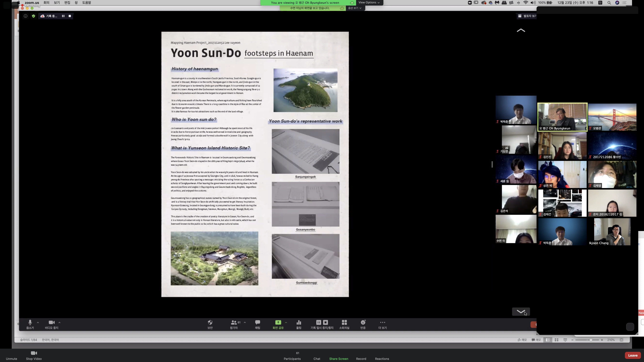Expand audio options caret beside 음소거
Image resolution: width=644 pixels, height=362 pixels.
tap(38, 323)
